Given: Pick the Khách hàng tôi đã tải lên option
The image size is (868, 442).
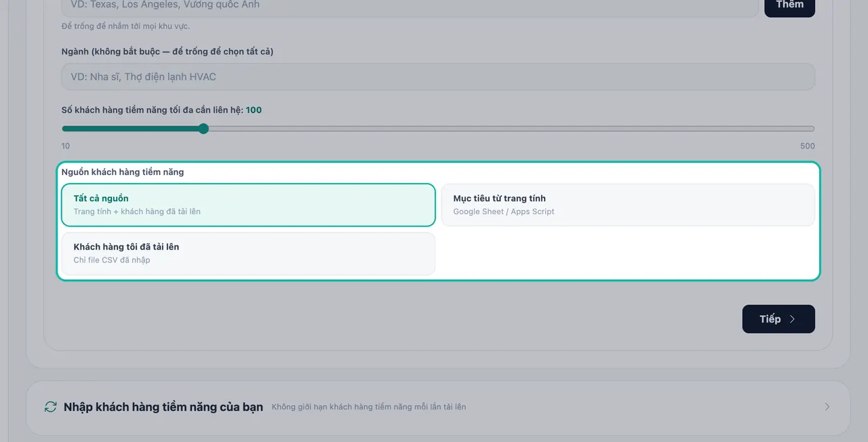Looking at the screenshot, I should 248,254.
